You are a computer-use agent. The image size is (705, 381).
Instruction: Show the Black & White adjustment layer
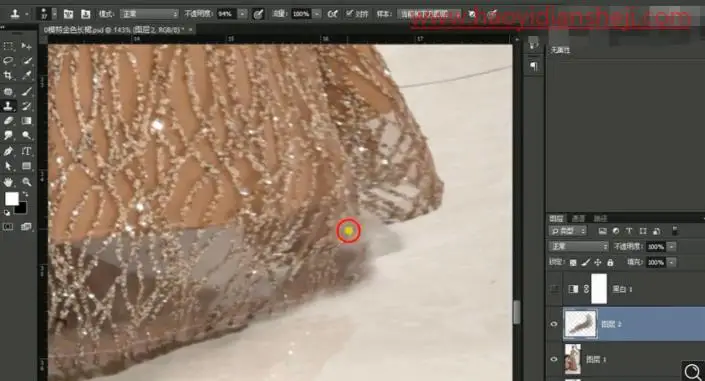554,289
